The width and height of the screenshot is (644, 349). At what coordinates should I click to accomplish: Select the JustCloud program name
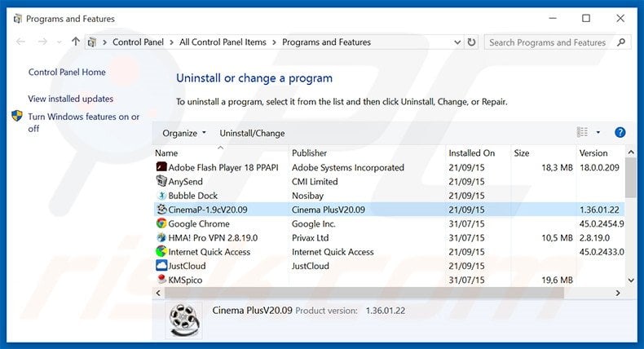point(187,266)
